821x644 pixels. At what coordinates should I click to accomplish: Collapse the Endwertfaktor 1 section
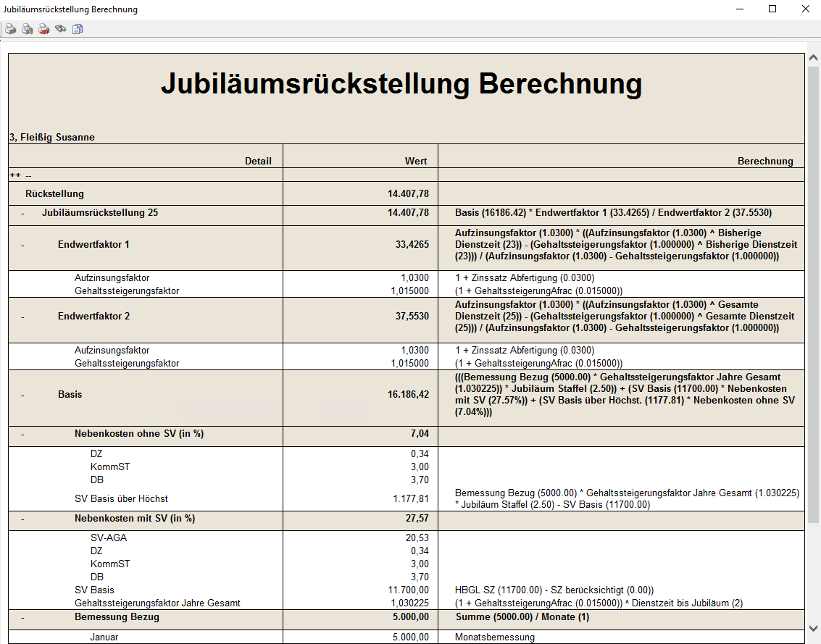(22, 246)
